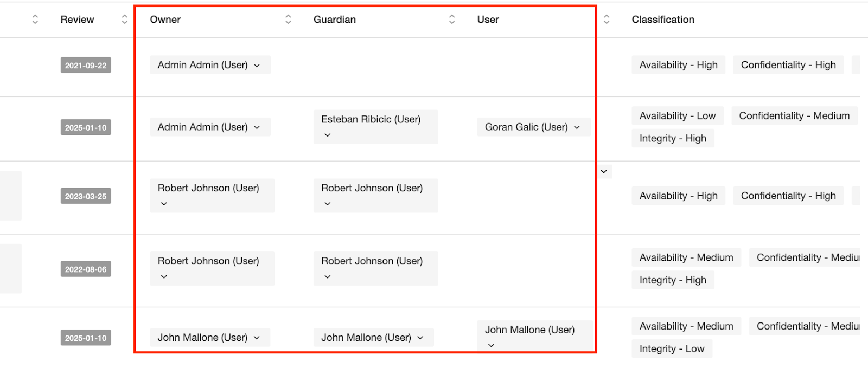
Task: Click the sort arrows left of Review
Action: [35, 20]
